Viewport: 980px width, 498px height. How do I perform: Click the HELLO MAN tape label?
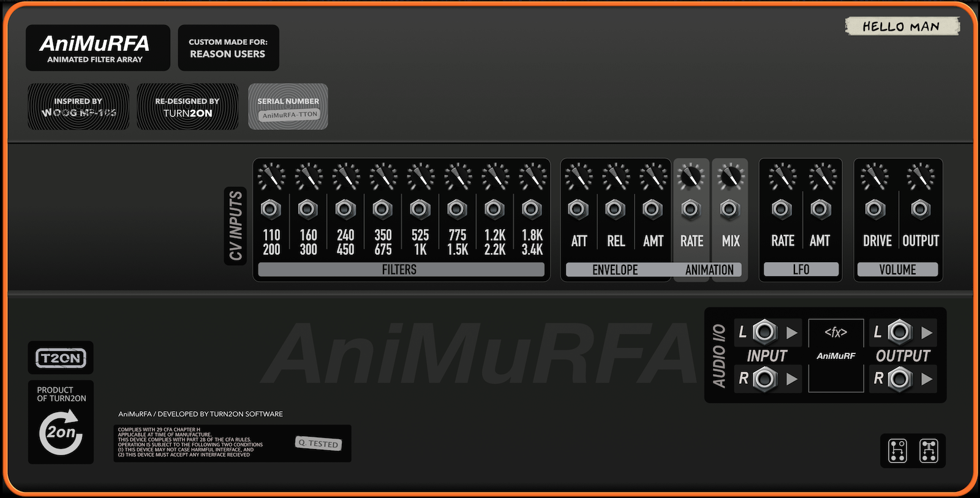902,26
